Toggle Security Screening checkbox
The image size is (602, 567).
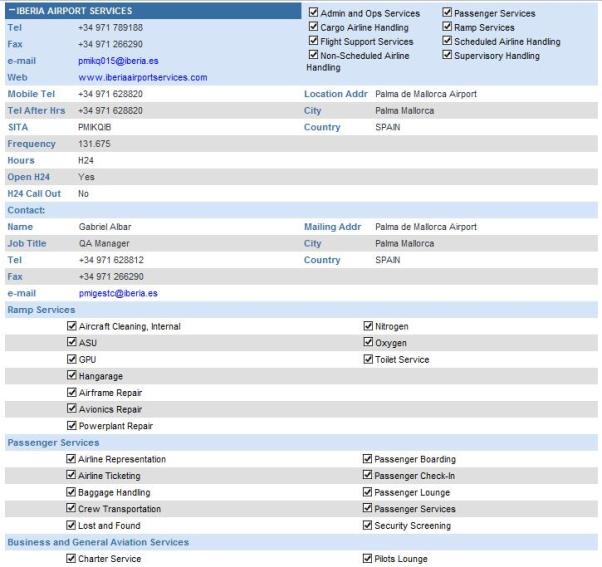click(367, 525)
